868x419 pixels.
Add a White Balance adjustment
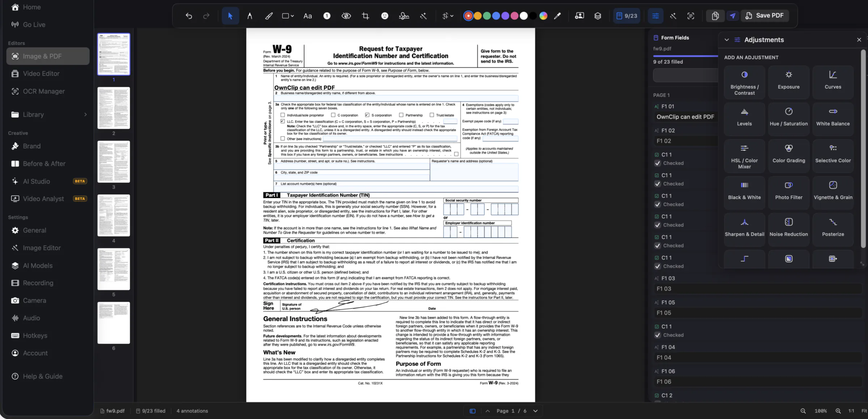[x=833, y=119]
